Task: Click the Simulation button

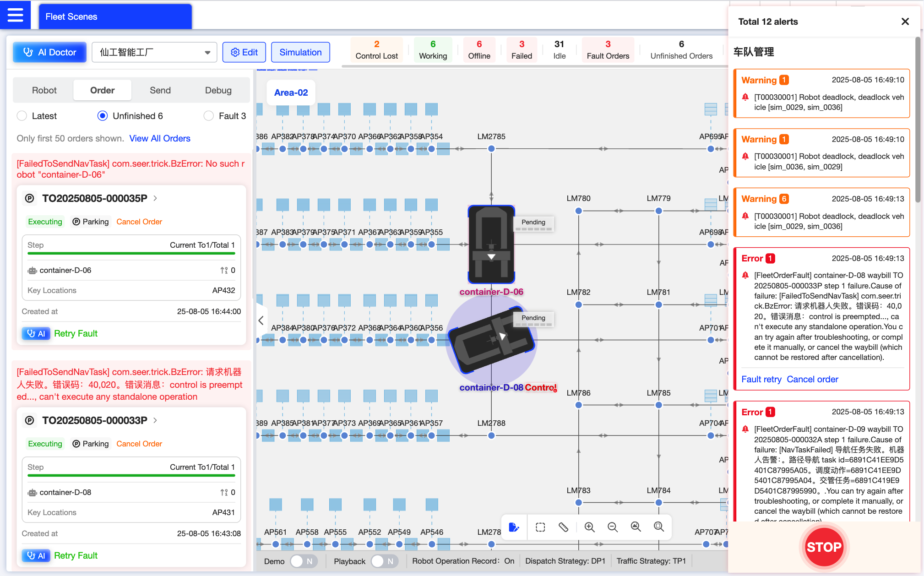Action: pos(300,52)
